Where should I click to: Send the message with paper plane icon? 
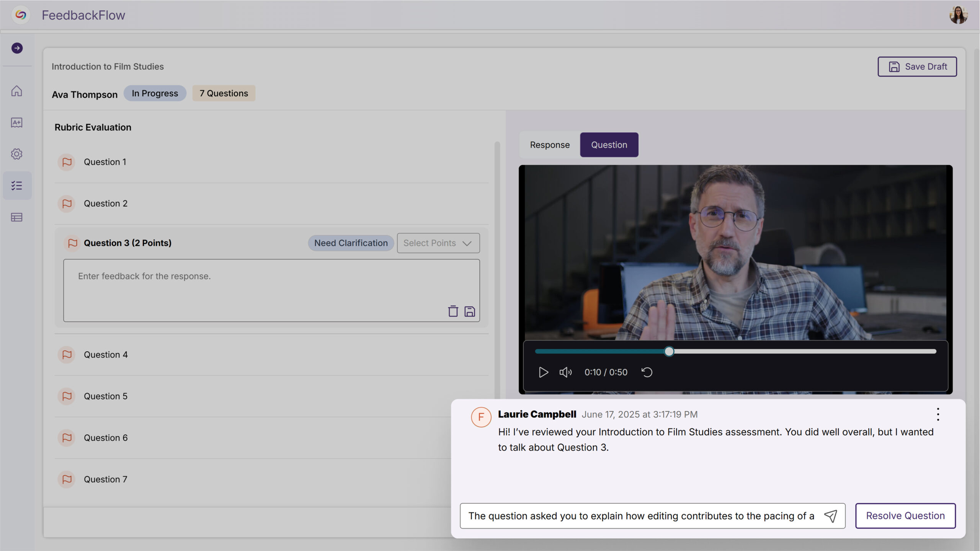click(x=830, y=516)
